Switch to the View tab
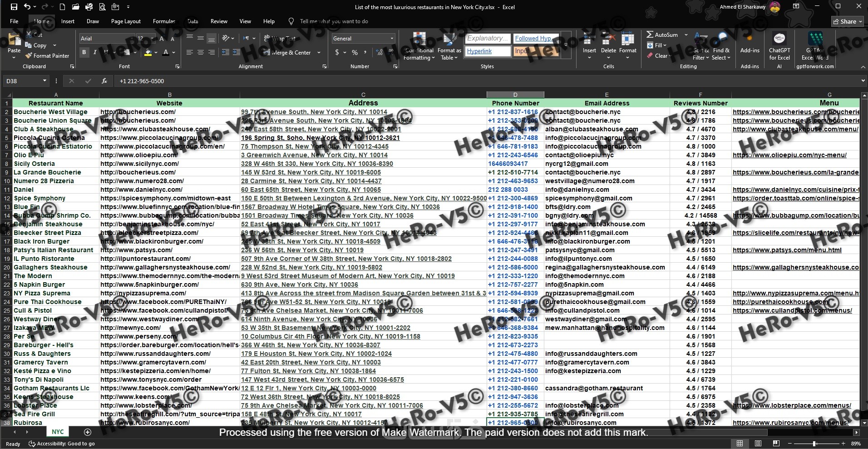The height and width of the screenshot is (449, 868). (x=245, y=21)
